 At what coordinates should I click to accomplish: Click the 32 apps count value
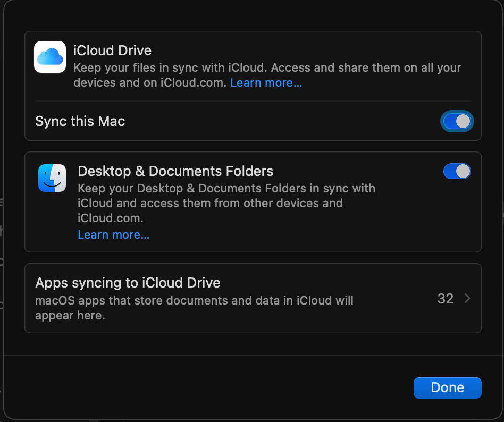click(x=445, y=299)
